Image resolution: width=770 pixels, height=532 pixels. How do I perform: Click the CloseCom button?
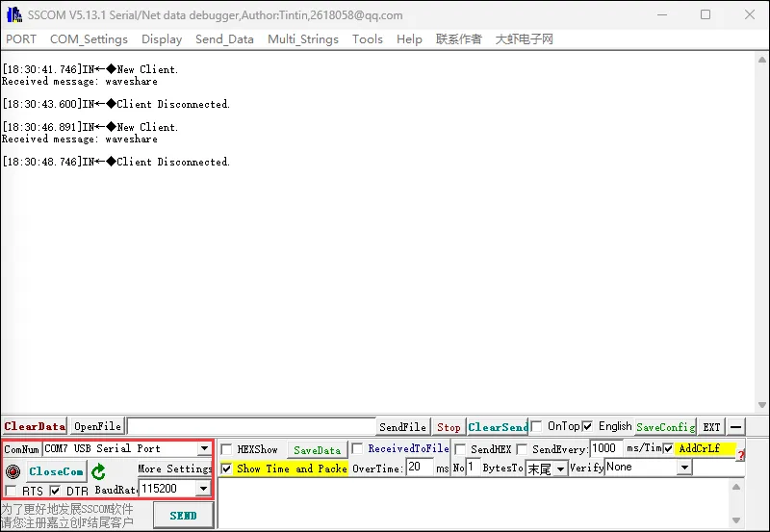click(x=56, y=471)
